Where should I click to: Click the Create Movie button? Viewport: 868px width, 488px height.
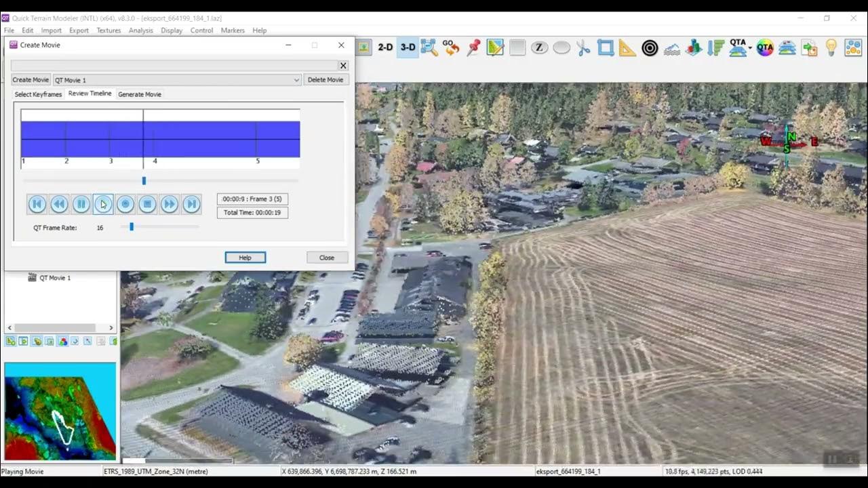coord(31,80)
